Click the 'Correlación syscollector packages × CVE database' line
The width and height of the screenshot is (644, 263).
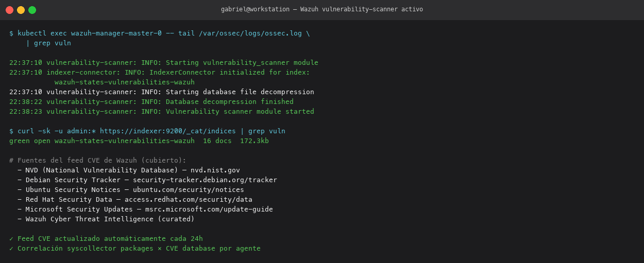click(x=135, y=248)
